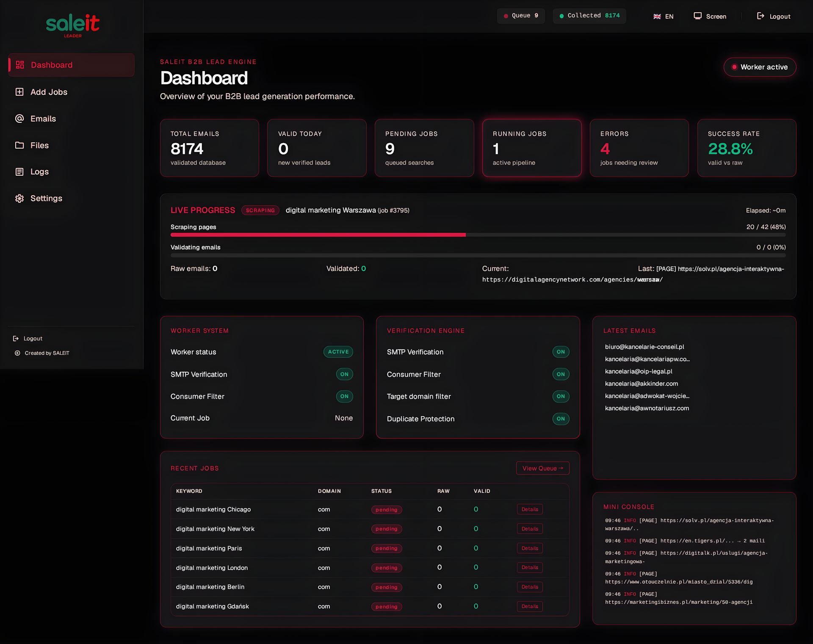This screenshot has height=644, width=813.
Task: Toggle Verification Engine Consumer Filter ON switch
Action: click(x=561, y=374)
